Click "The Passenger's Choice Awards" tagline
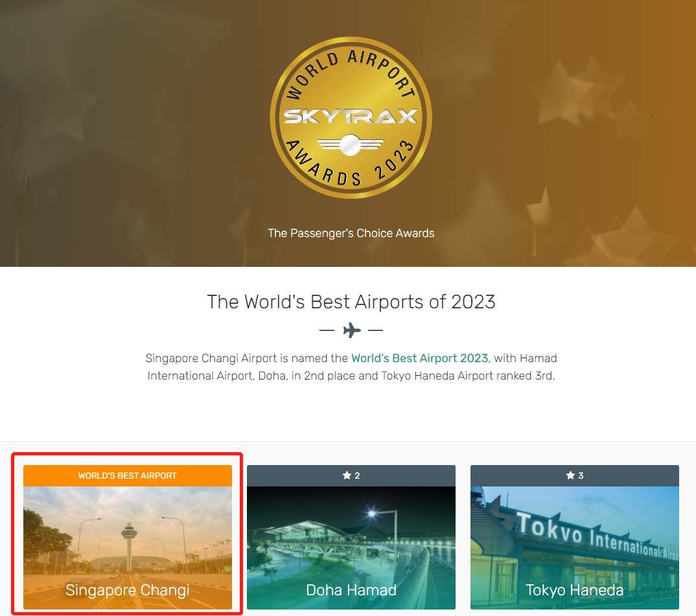This screenshot has height=616, width=696. (351, 233)
